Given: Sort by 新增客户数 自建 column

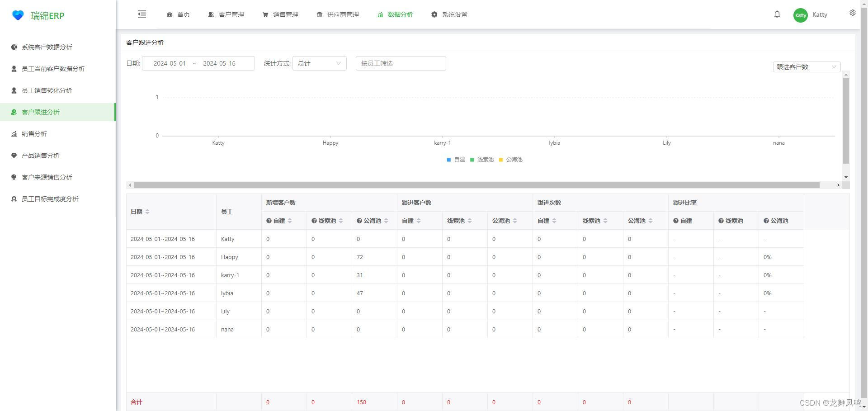Looking at the screenshot, I should pyautogui.click(x=290, y=221).
